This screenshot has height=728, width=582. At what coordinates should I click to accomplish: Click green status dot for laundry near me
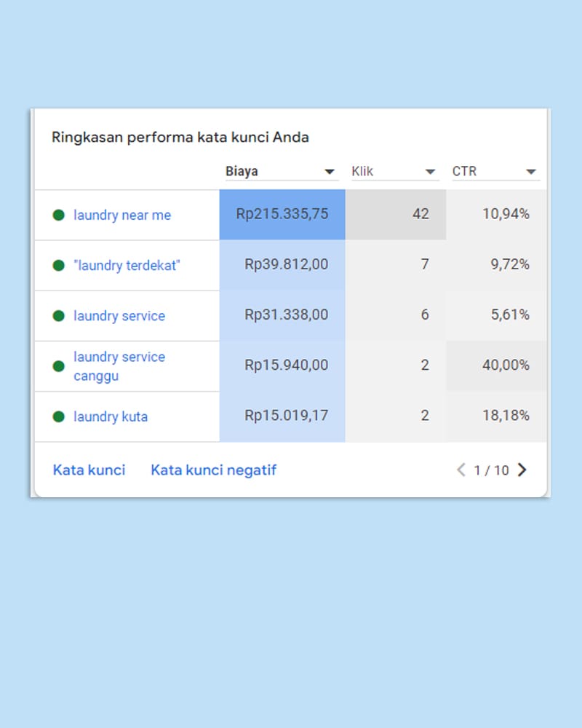click(x=59, y=215)
